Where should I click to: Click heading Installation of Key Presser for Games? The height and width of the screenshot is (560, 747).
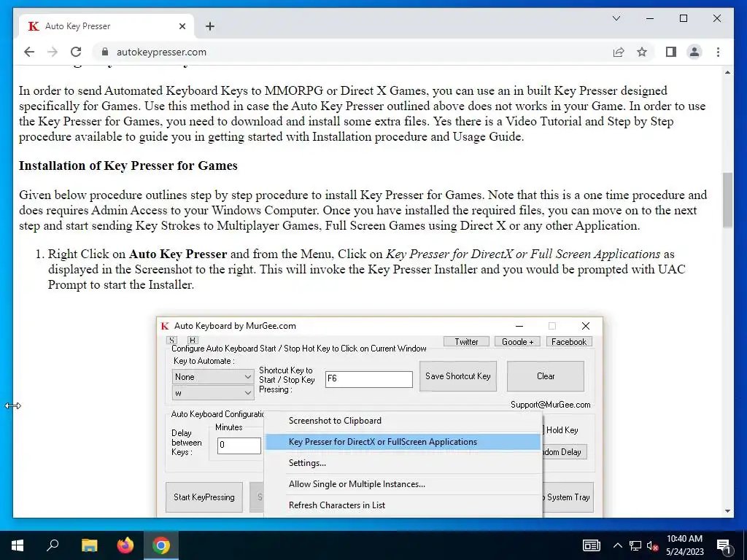[x=128, y=166]
